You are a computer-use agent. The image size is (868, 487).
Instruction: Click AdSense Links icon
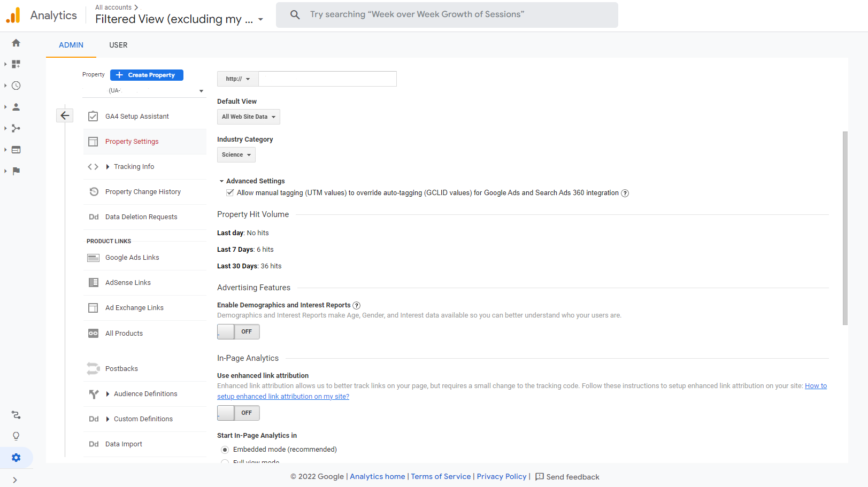pyautogui.click(x=93, y=282)
